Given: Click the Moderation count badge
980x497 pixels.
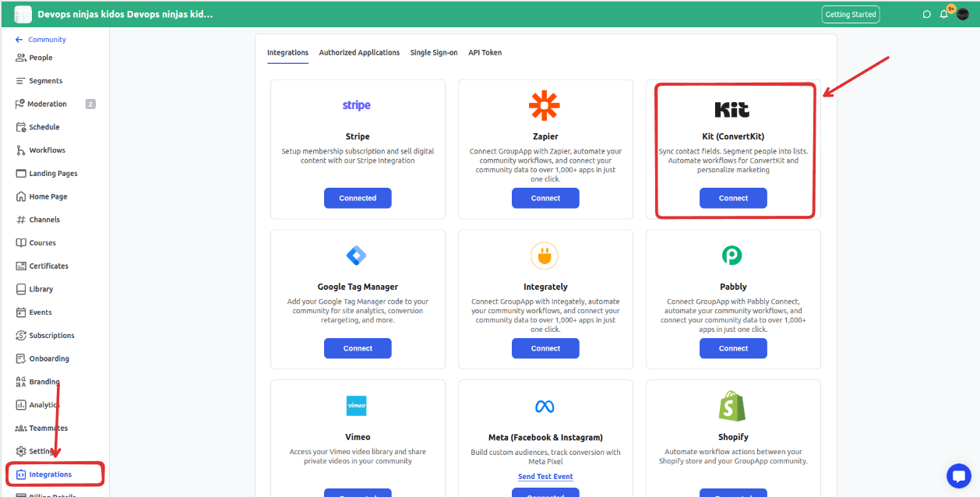Looking at the screenshot, I should tap(90, 104).
